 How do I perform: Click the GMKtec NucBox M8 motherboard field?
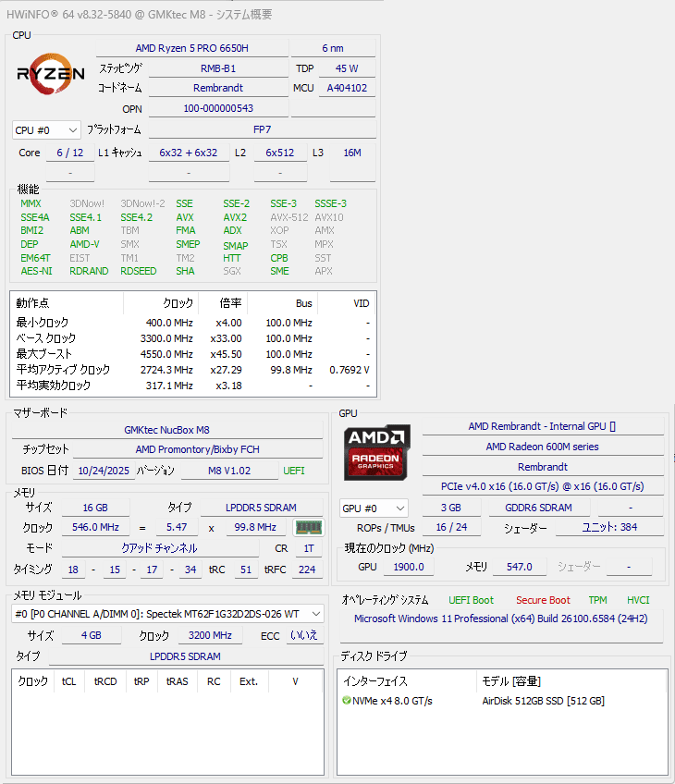click(166, 430)
